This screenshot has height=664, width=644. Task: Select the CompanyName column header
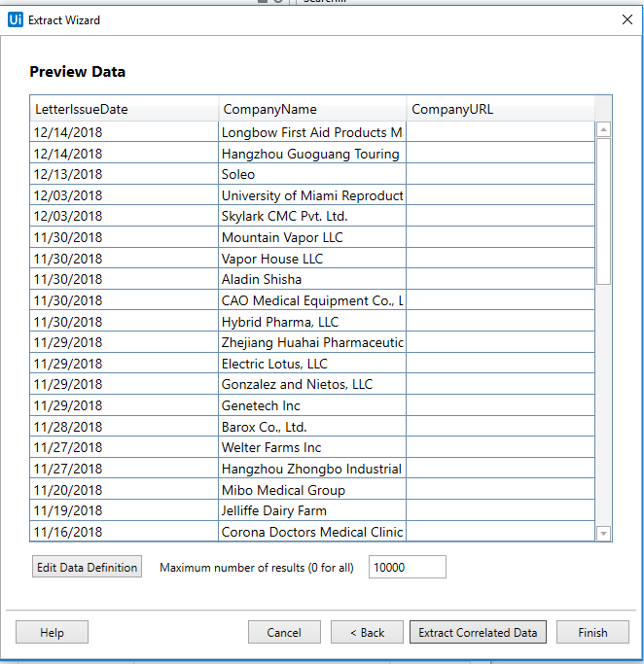[312, 109]
